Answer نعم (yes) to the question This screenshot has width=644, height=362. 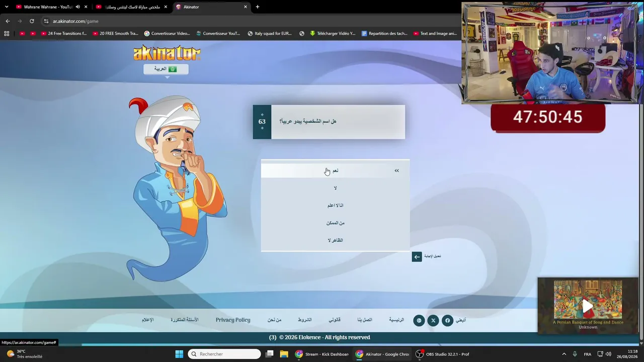pyautogui.click(x=335, y=170)
